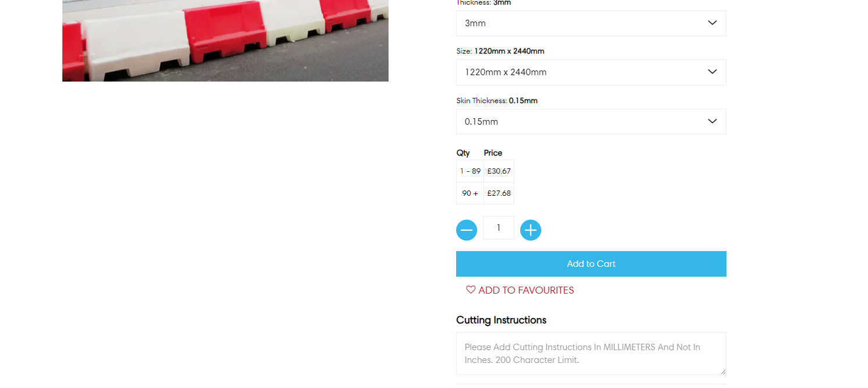This screenshot has height=388, width=868.
Task: Click the £27.68 bulk price cell
Action: click(x=499, y=193)
